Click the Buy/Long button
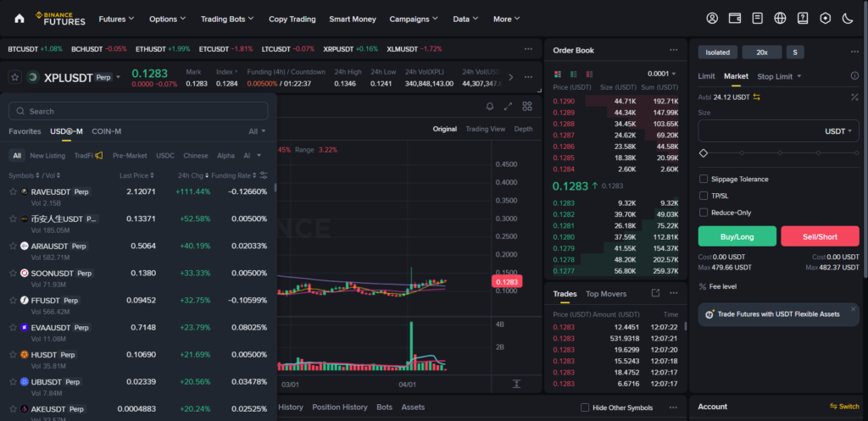Image resolution: width=868 pixels, height=421 pixels. pyautogui.click(x=737, y=236)
